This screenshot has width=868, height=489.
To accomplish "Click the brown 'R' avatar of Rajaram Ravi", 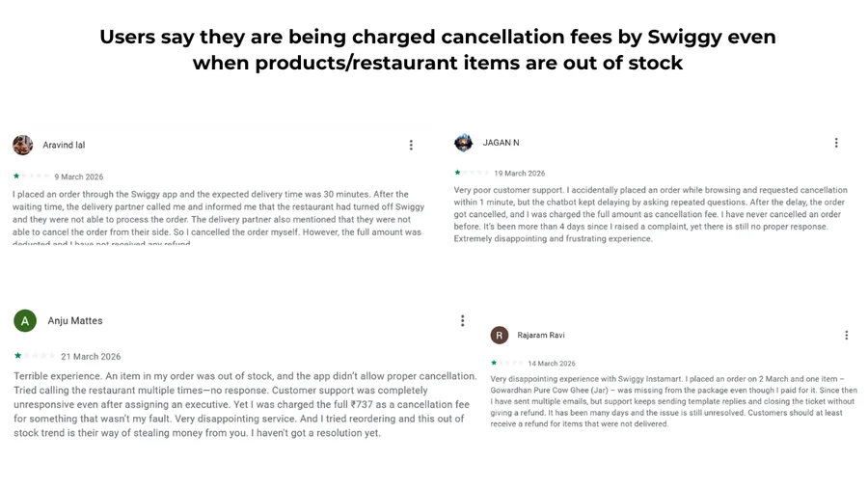I will 500,336.
